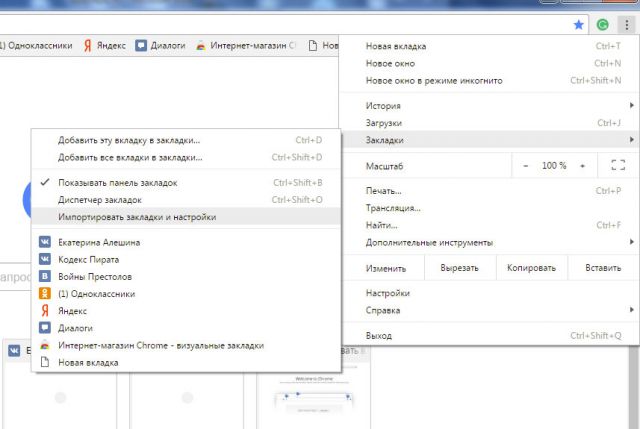The height and width of the screenshot is (429, 640).
Task: Select Новая вкладка in Chrome menu
Action: point(489,46)
